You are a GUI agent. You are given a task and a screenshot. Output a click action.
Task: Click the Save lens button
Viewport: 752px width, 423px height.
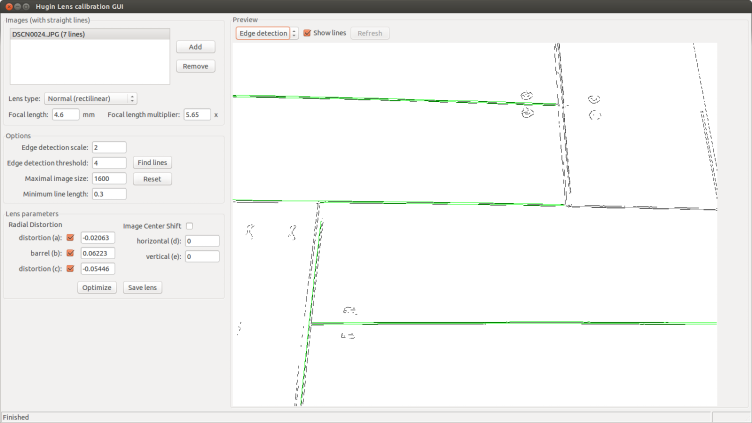coord(145,287)
